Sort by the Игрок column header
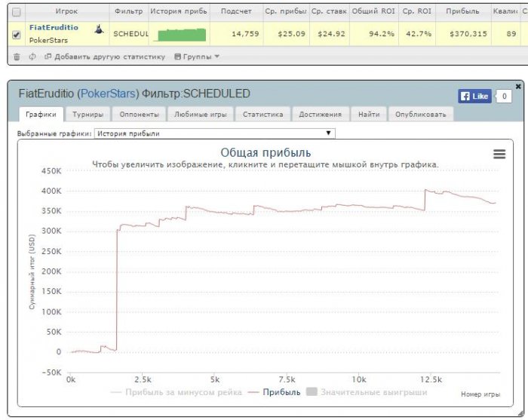 (x=67, y=11)
